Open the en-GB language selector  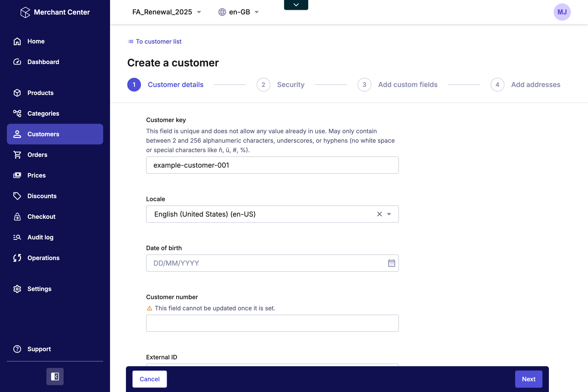pos(239,12)
